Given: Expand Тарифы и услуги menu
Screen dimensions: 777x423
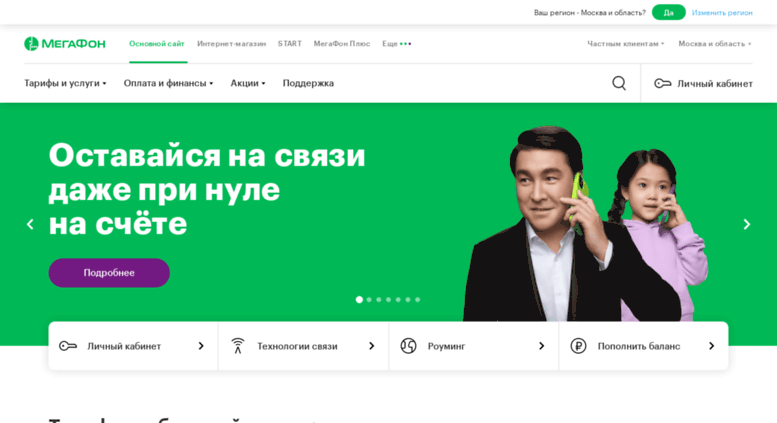Looking at the screenshot, I should click(x=65, y=83).
